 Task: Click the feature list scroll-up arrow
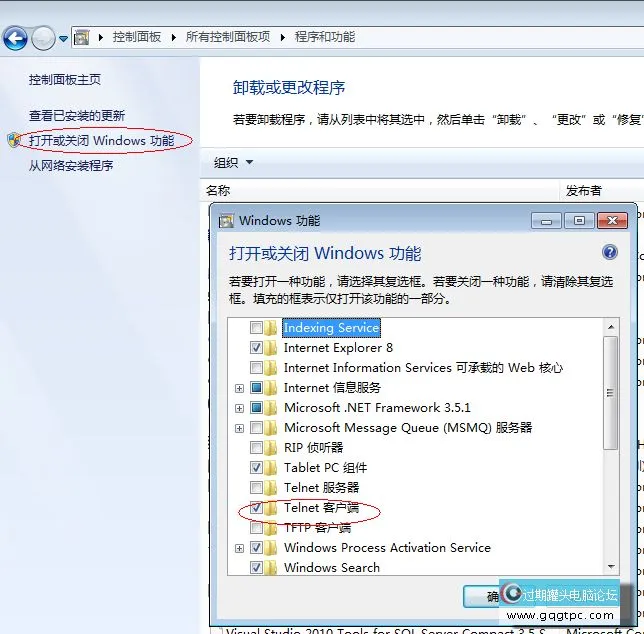click(611, 327)
